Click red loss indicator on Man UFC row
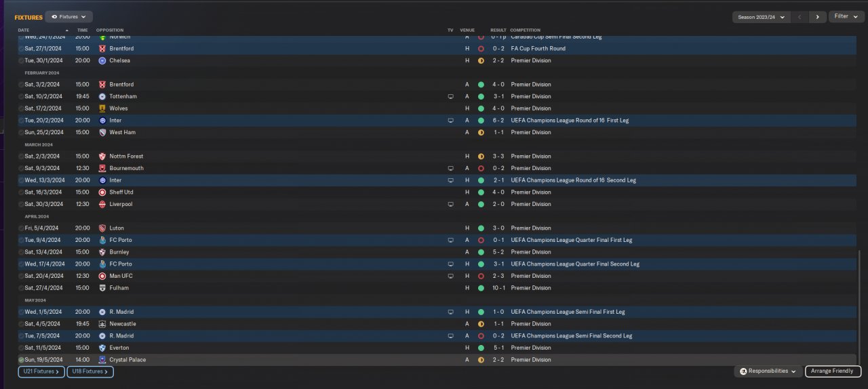 tap(481, 276)
